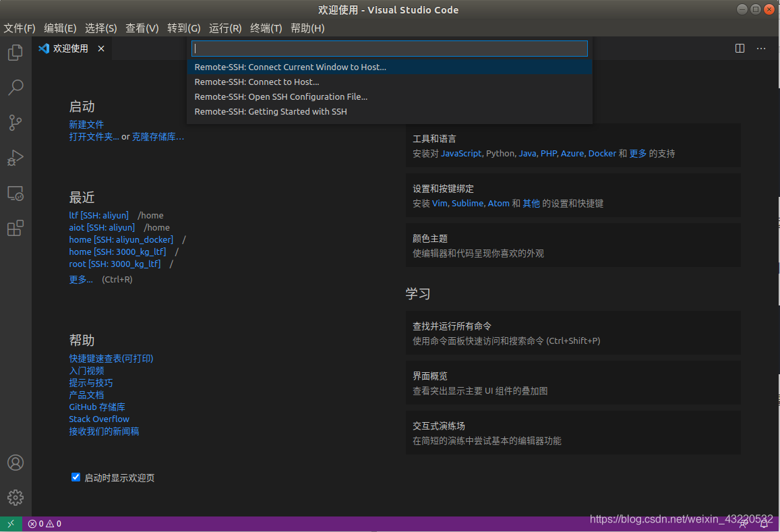Screen dimensions: 780x532
Task: Open the 查看(V) menu
Action: coord(142,28)
